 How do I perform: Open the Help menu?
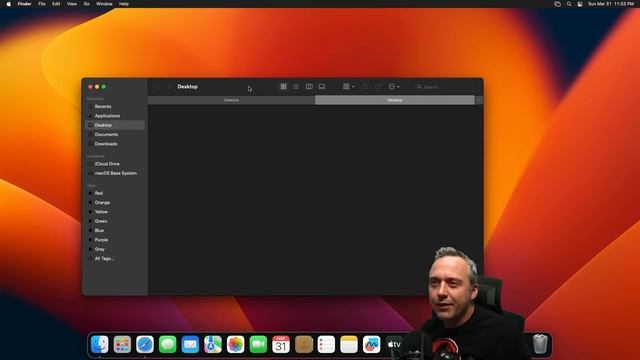pyautogui.click(x=124, y=4)
